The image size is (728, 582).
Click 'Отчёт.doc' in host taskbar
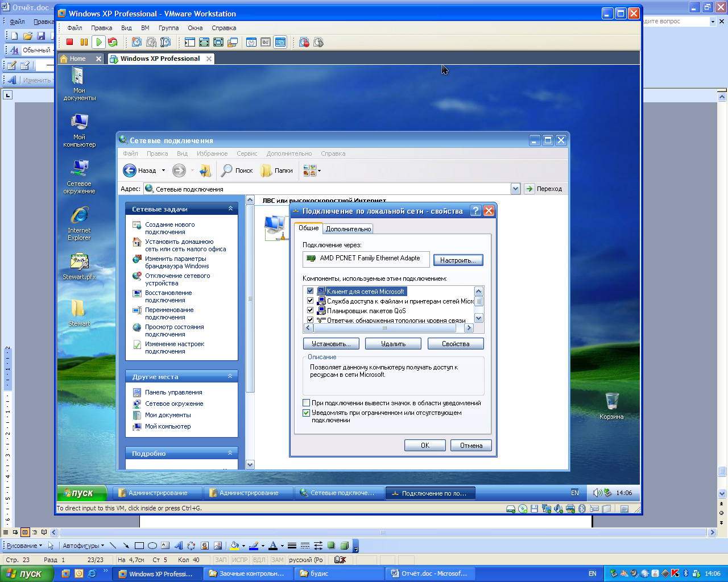(x=430, y=573)
